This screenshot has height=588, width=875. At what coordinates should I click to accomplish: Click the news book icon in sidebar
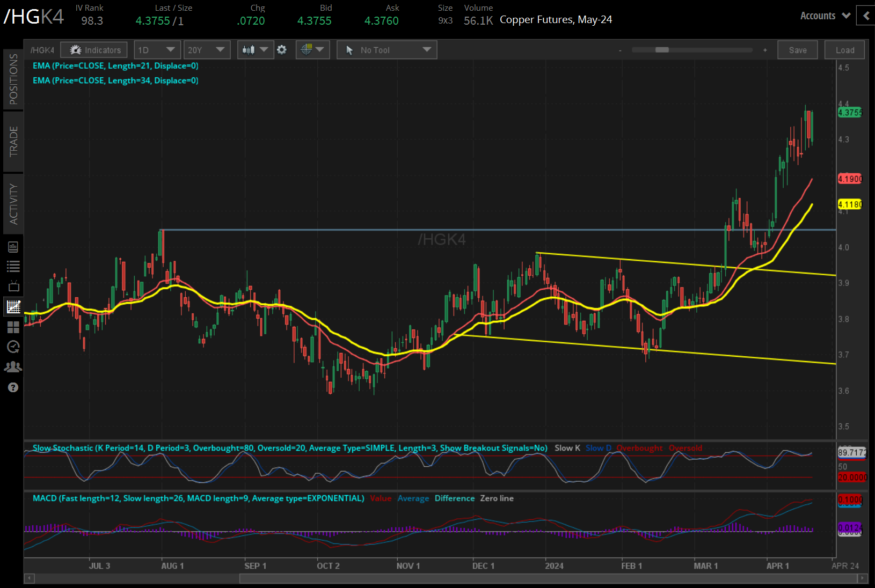[13, 247]
